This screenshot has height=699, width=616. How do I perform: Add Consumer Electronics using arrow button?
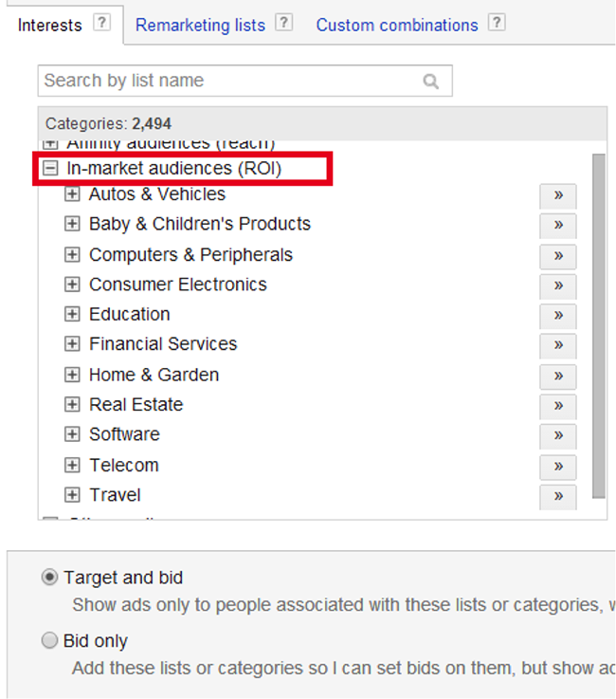click(558, 285)
